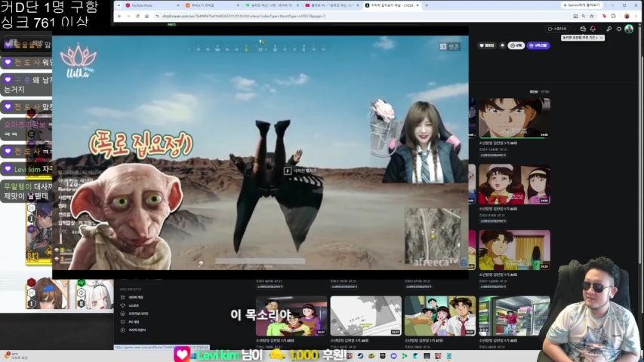Open the school uniform group video thumbnail
Viewport: 644px width, 362px height.
pyautogui.click(x=440, y=316)
